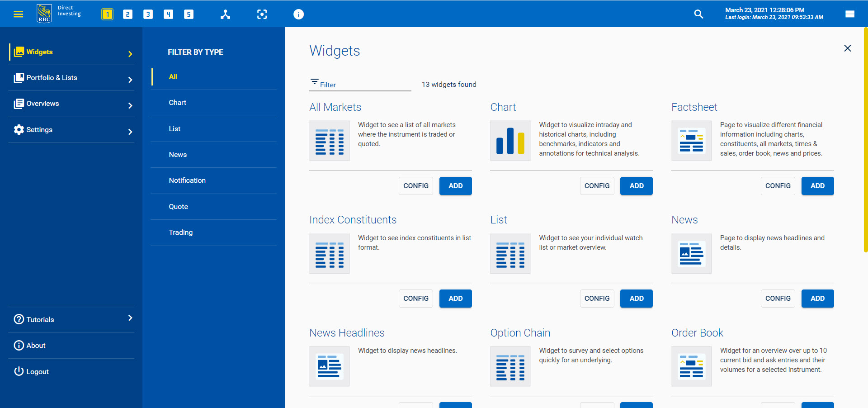Select the News filter type
The image size is (868, 408).
178,154
